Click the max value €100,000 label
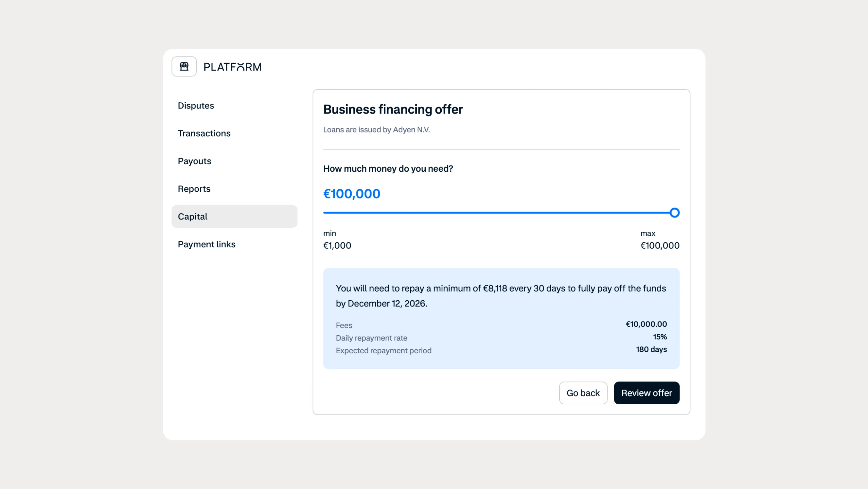The height and width of the screenshot is (489, 868). click(x=660, y=245)
